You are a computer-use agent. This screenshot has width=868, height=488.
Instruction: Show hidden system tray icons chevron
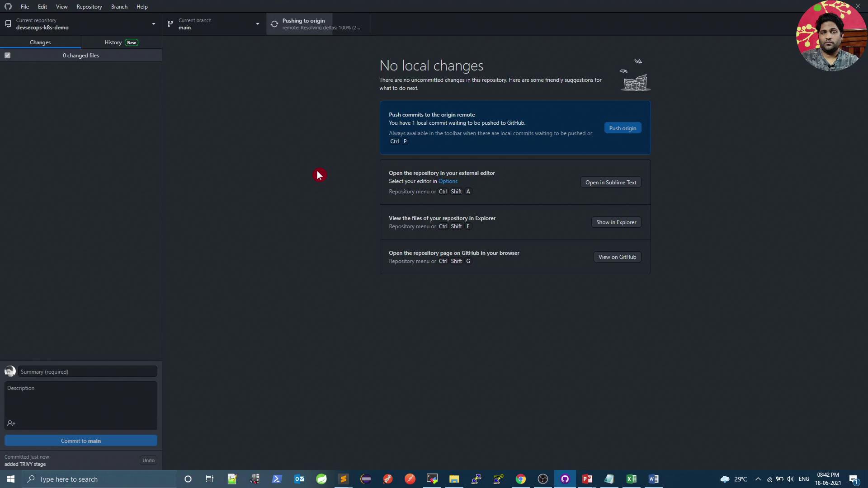758,479
